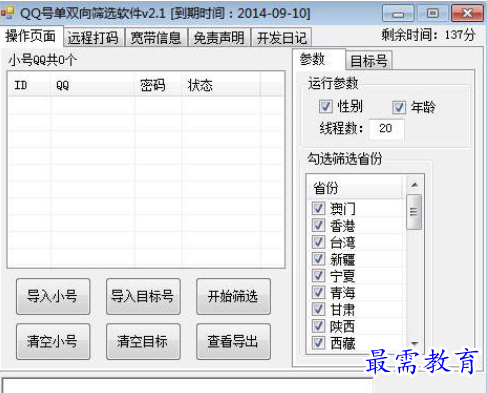
Task: Toggle the 年龄 checkbox
Action: coord(399,107)
